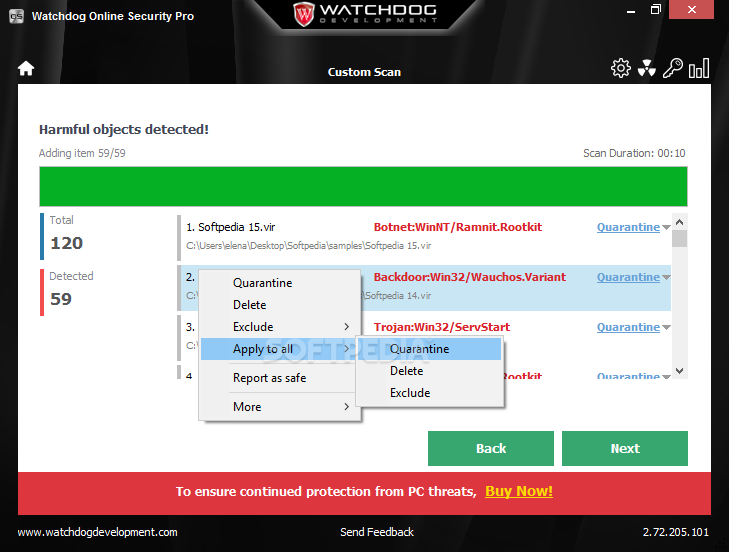Click Backdoor:Win32/Wauchos.Variant threat name
Screen dimensions: 729x552
point(470,277)
